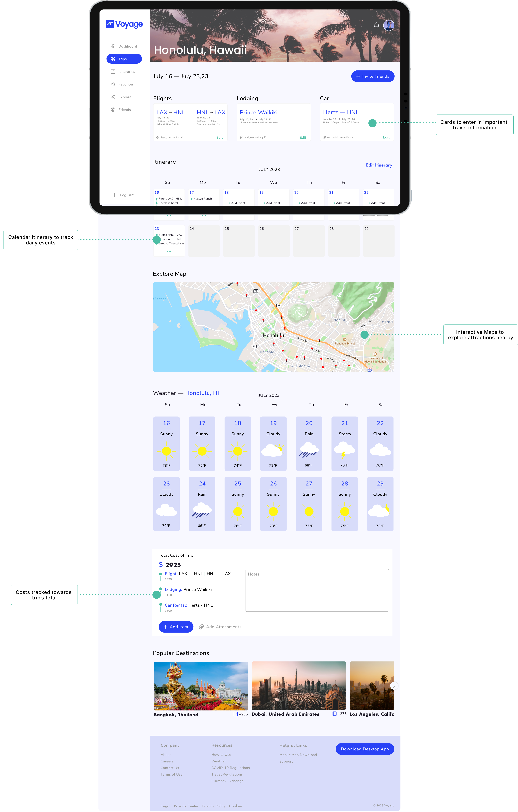The image size is (518, 812).
Task: Open Itineraries in the sidebar
Action: [123, 72]
